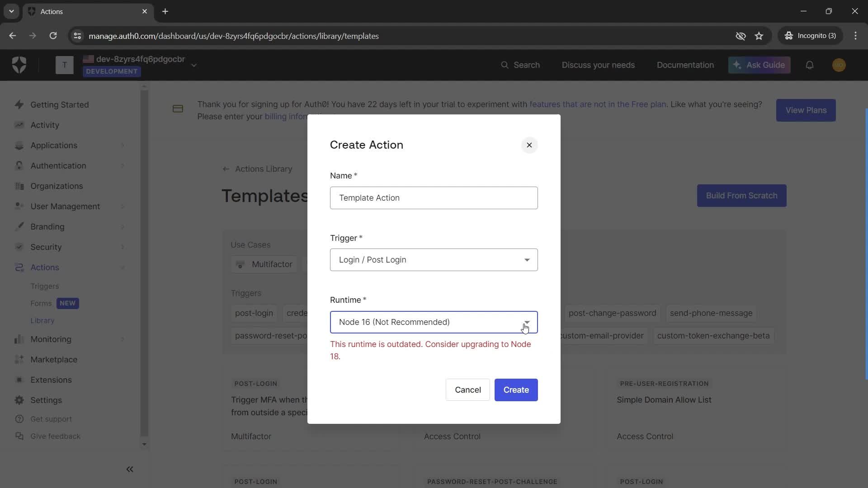This screenshot has height=488, width=868.
Task: Click the View Plans button
Action: tap(806, 110)
